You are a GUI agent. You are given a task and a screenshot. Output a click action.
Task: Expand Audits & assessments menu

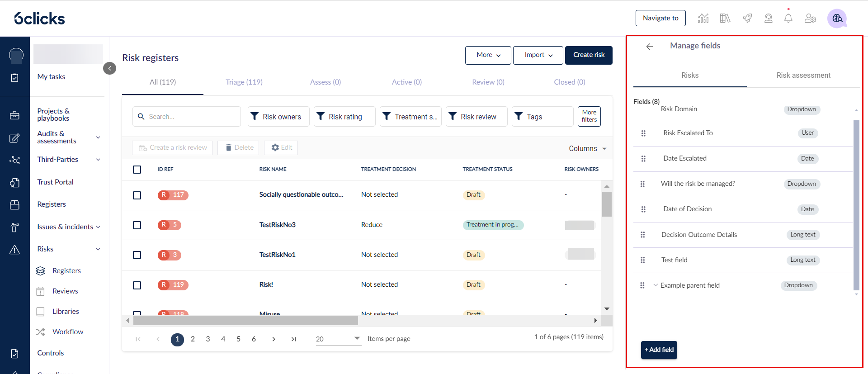tap(98, 137)
